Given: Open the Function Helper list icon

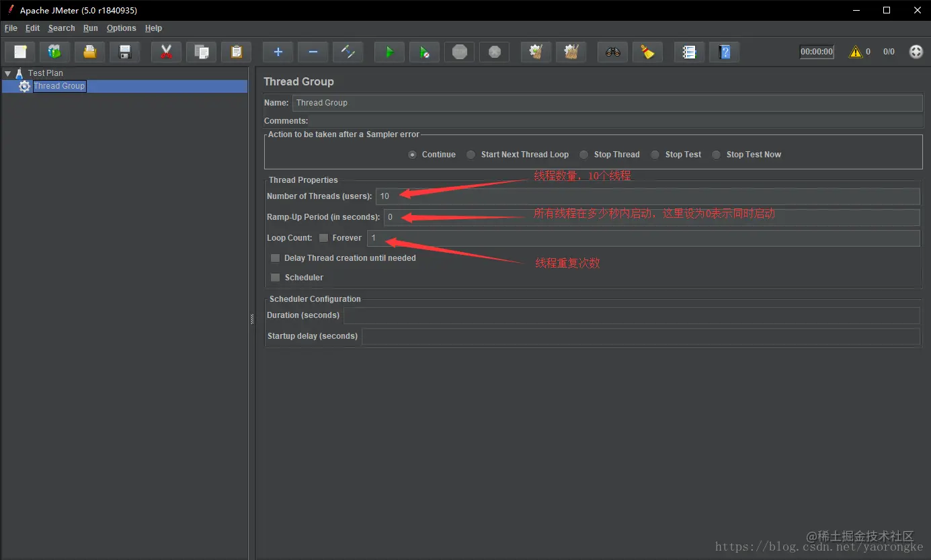Looking at the screenshot, I should click(x=690, y=52).
